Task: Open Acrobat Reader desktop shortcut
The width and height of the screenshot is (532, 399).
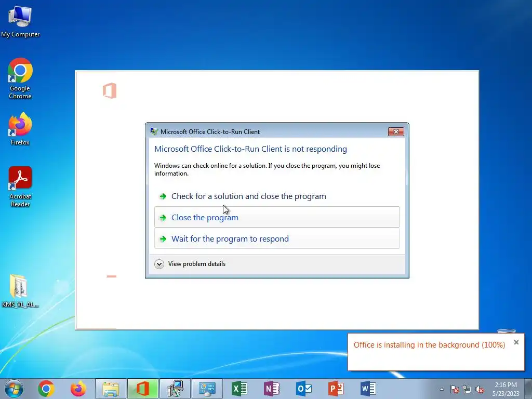Action: 20,187
